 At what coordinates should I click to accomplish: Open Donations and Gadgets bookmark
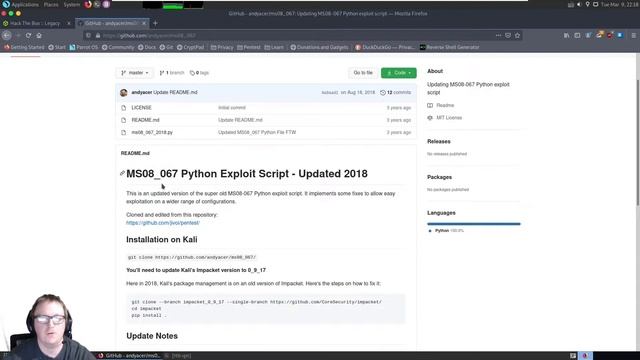(x=319, y=47)
